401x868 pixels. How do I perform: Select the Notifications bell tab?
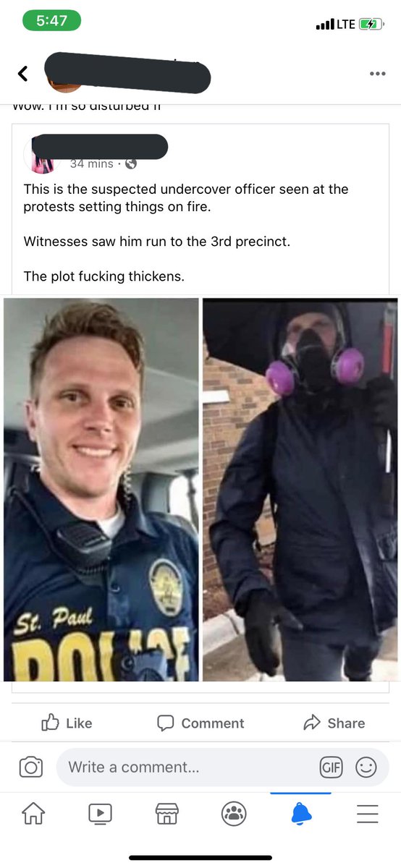click(300, 814)
